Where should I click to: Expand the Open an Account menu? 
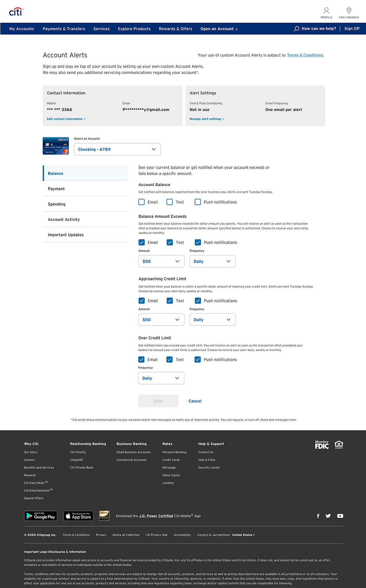click(x=219, y=29)
